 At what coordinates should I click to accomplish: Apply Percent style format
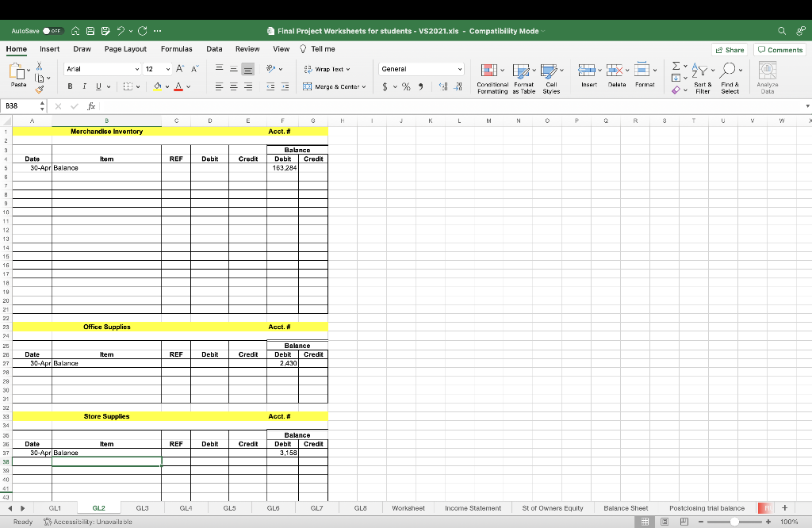point(406,86)
